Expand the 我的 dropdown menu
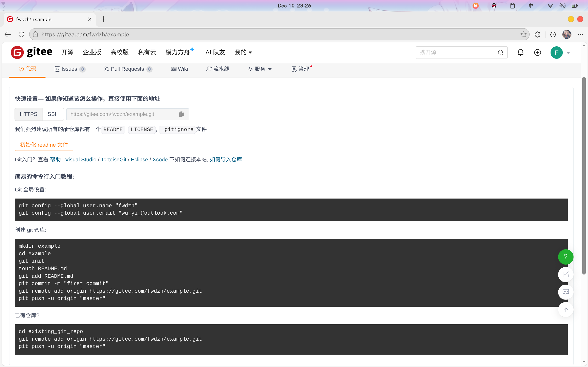The image size is (588, 367). pyautogui.click(x=243, y=52)
